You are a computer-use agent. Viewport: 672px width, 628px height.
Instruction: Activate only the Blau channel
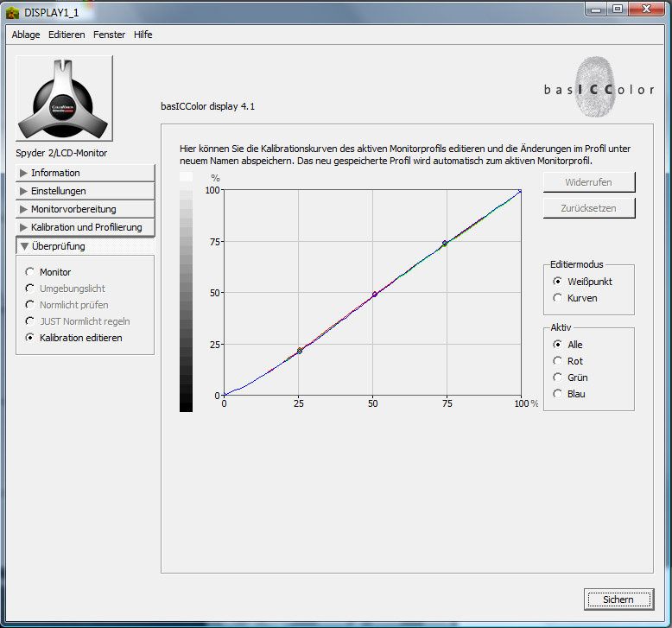[557, 394]
